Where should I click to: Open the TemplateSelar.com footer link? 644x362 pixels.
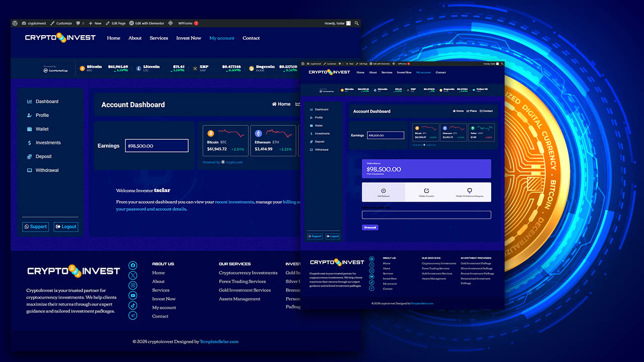tap(219, 341)
